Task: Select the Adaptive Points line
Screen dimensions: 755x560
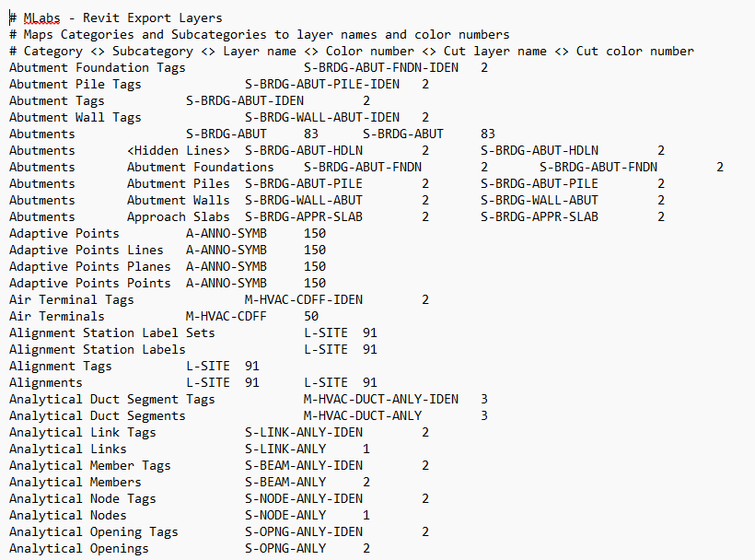Action: click(x=64, y=233)
